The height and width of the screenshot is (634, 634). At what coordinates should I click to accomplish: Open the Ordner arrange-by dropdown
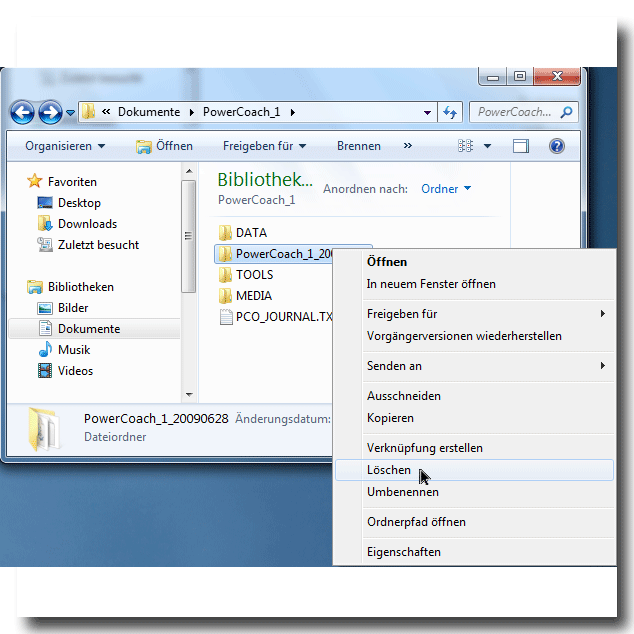pyautogui.click(x=446, y=189)
